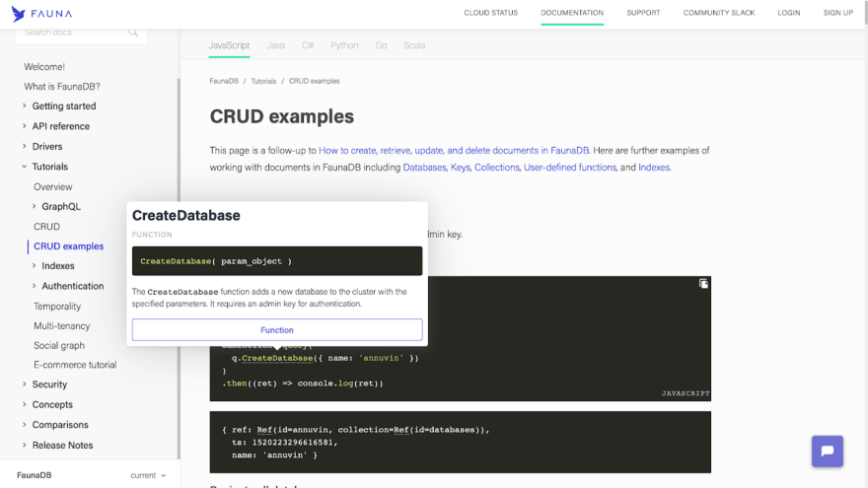Click the Sign Up link

pyautogui.click(x=837, y=13)
